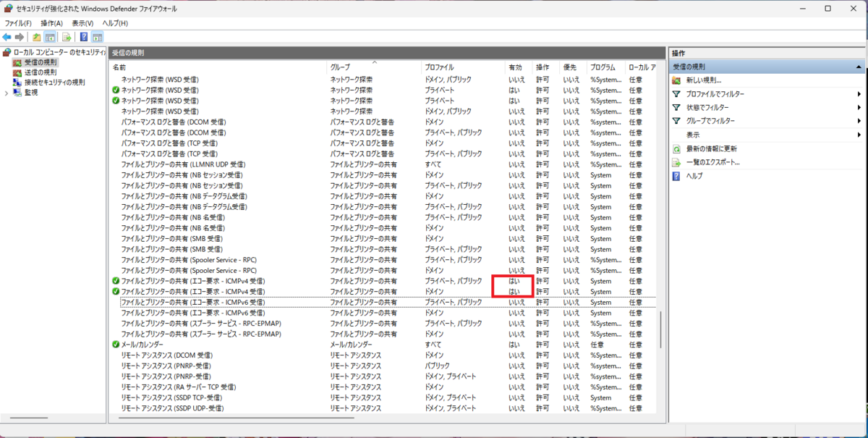The height and width of the screenshot is (438, 868).
Task: Open 表示 submenu arrow in action pane
Action: [x=859, y=135]
